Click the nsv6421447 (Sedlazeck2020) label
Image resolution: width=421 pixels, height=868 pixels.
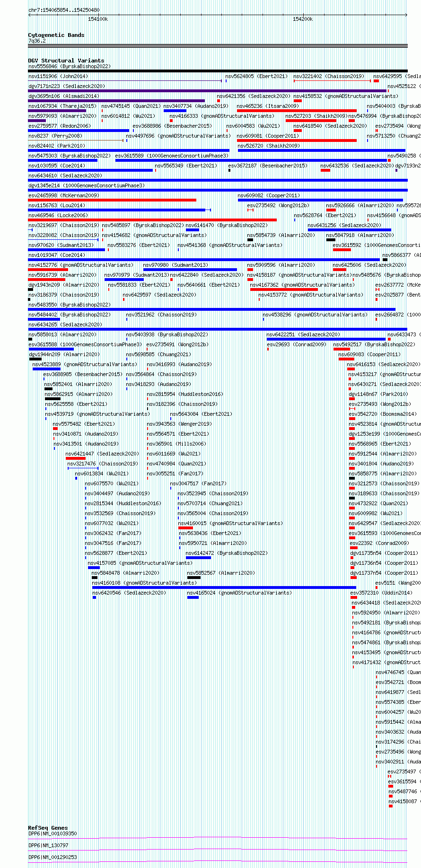pyautogui.click(x=102, y=454)
